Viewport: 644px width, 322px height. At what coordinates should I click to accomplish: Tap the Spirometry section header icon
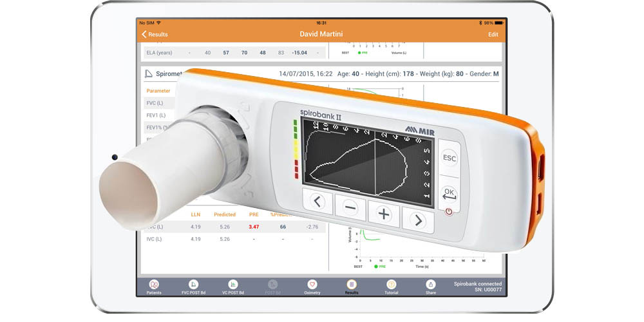[x=149, y=74]
